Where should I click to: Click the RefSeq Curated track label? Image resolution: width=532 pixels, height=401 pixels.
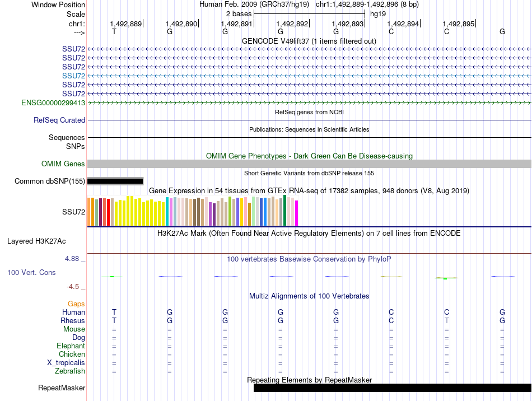[x=59, y=120]
